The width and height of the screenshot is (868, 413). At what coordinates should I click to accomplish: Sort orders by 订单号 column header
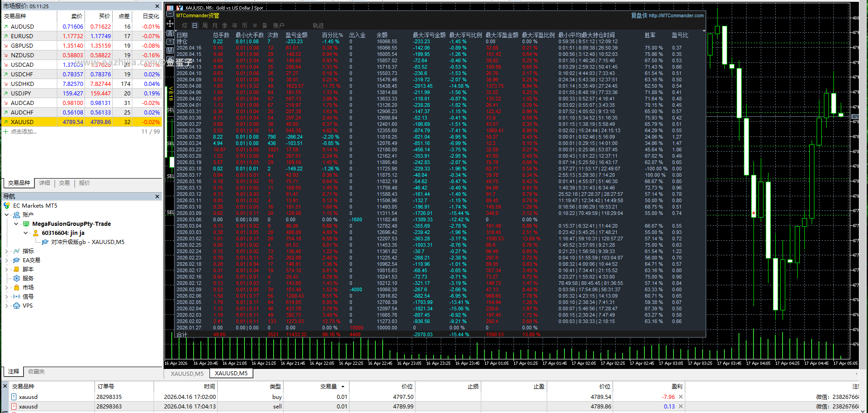point(124,387)
